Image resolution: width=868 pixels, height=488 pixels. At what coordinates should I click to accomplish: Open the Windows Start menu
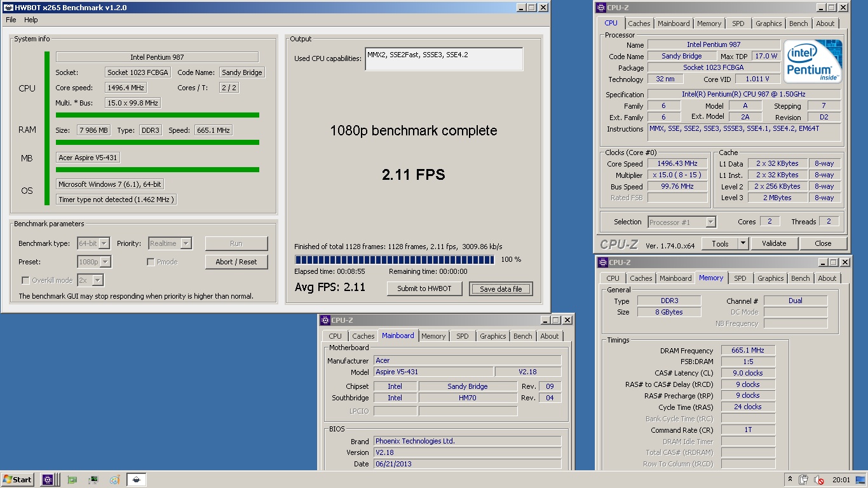coord(18,480)
